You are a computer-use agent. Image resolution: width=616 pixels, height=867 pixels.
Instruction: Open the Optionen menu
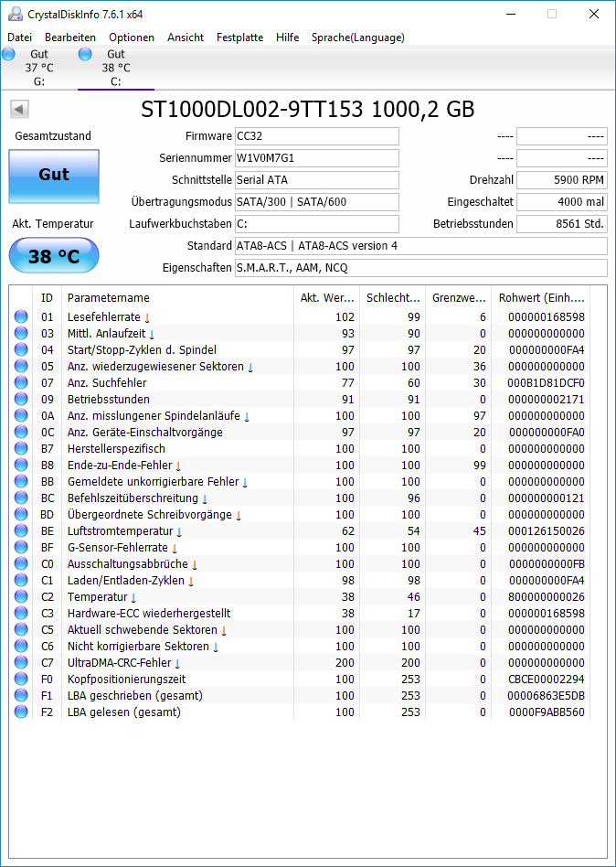(132, 37)
